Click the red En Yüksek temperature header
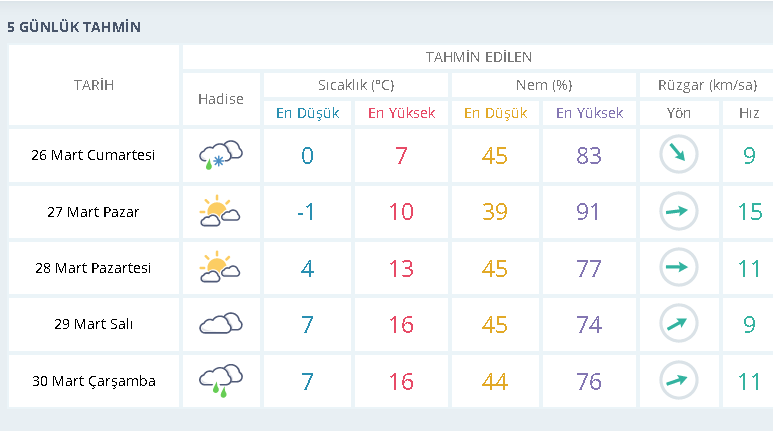Viewport: 773px width, 431px height. [401, 113]
